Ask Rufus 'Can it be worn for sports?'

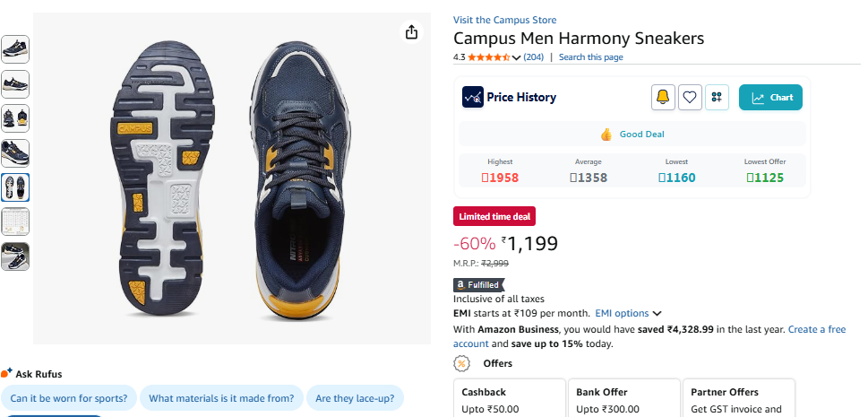pos(69,398)
